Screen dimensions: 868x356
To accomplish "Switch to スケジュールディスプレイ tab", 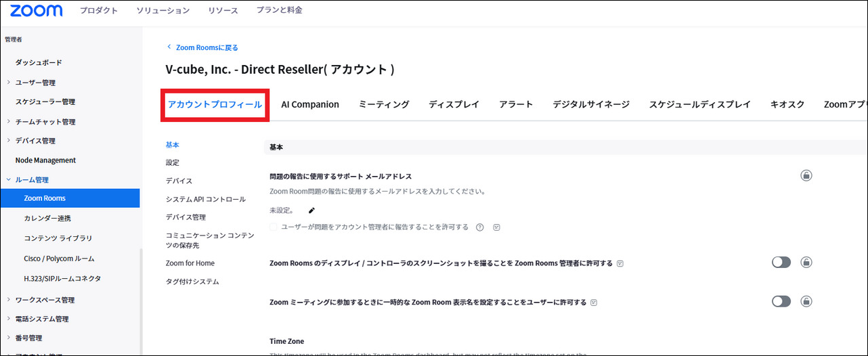I will 700,104.
